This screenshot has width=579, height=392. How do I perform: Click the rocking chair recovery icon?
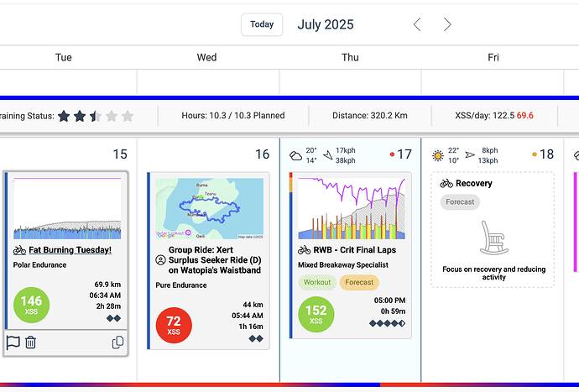pos(493,238)
